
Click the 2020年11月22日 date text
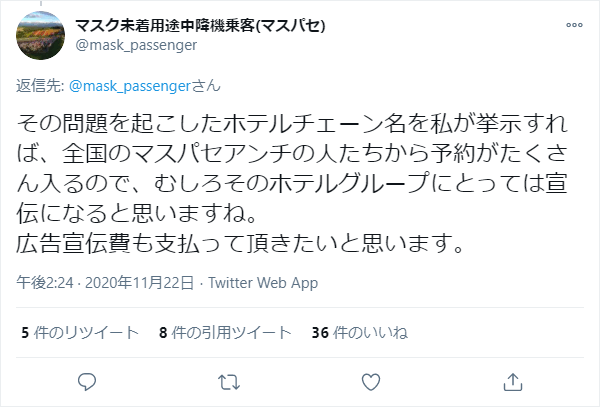(139, 283)
